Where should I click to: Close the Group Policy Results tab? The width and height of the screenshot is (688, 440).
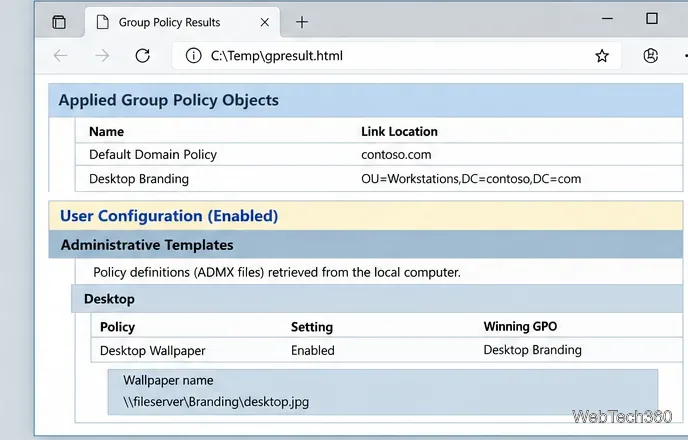(x=265, y=22)
